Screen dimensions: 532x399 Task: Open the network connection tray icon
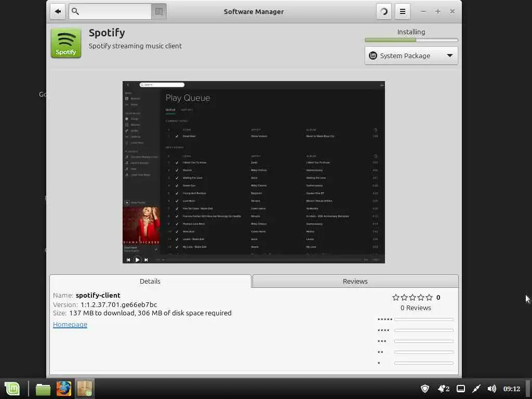[x=476, y=389]
